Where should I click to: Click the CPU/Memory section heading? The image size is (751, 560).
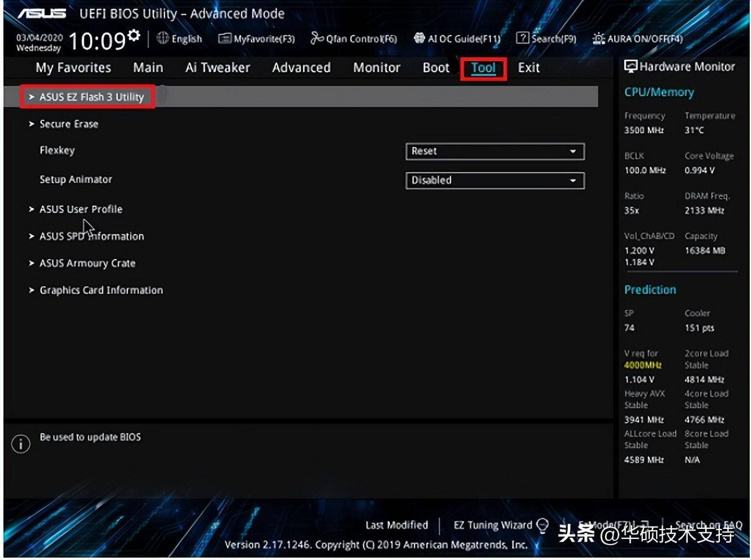point(659,92)
